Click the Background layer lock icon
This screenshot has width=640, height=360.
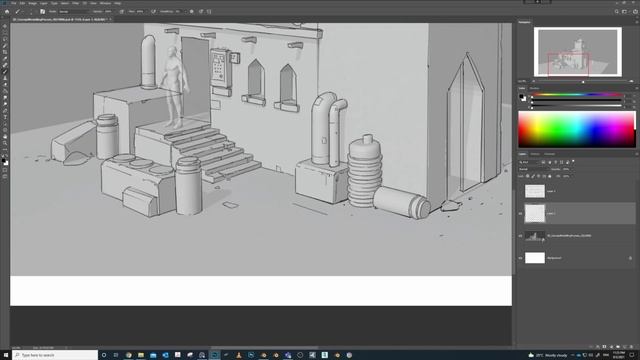(x=630, y=258)
